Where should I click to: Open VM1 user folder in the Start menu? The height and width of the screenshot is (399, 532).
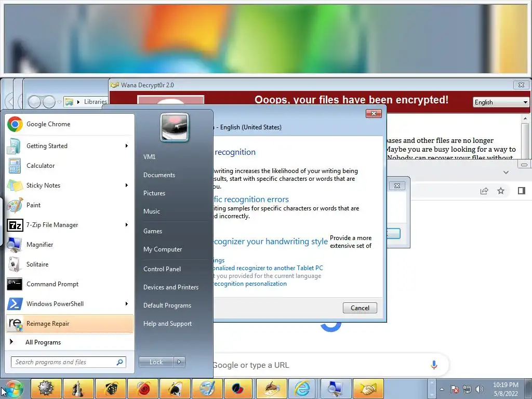(149, 157)
